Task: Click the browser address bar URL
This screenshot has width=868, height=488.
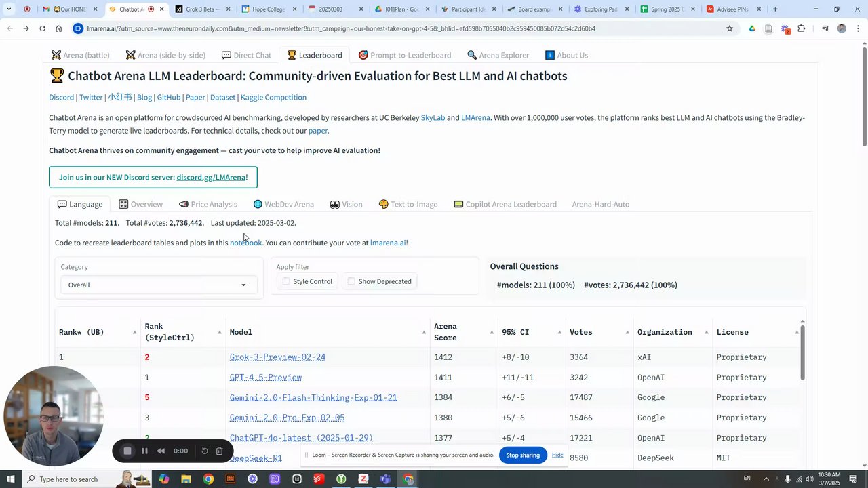Action: (341, 28)
